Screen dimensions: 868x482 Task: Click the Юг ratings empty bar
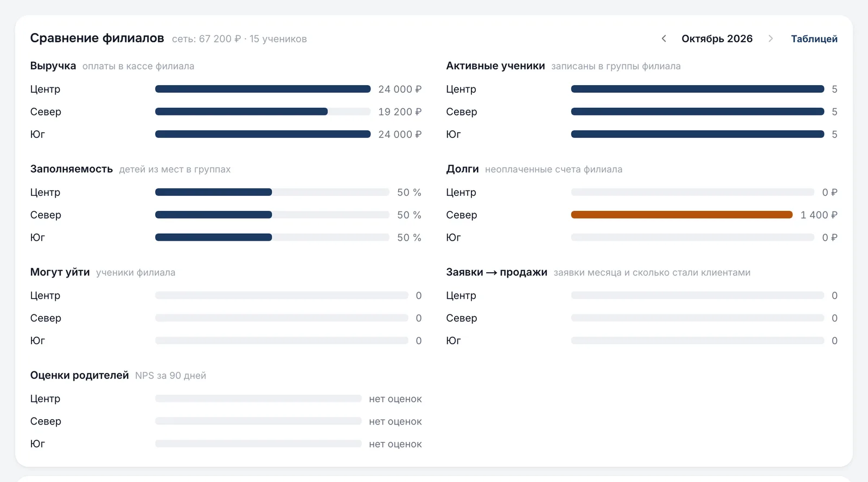258,444
